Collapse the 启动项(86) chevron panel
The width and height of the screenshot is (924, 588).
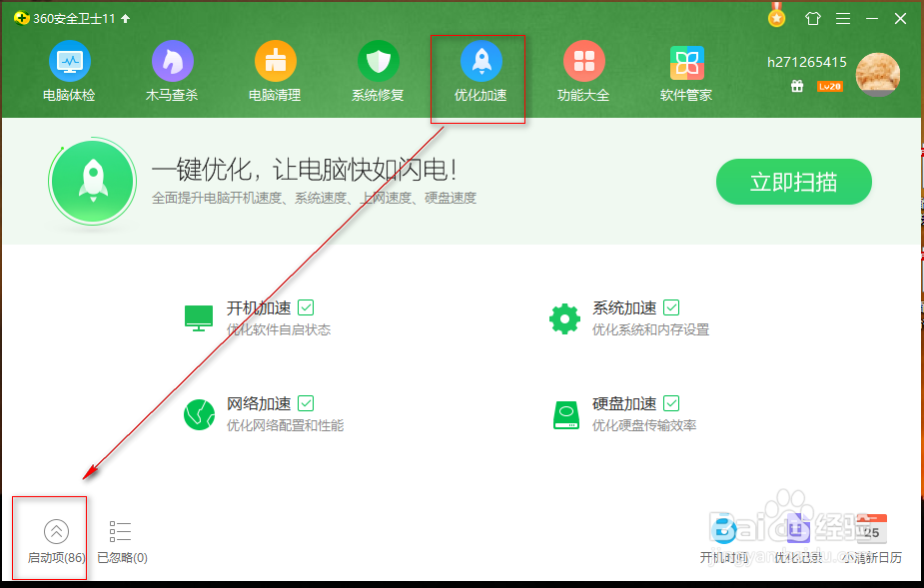[x=55, y=530]
